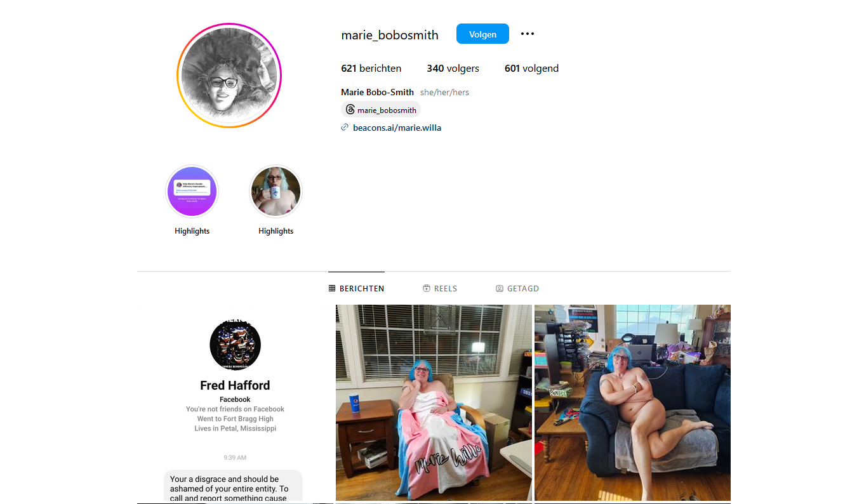Open the three-dot options menu
The height and width of the screenshot is (504, 864).
(528, 34)
